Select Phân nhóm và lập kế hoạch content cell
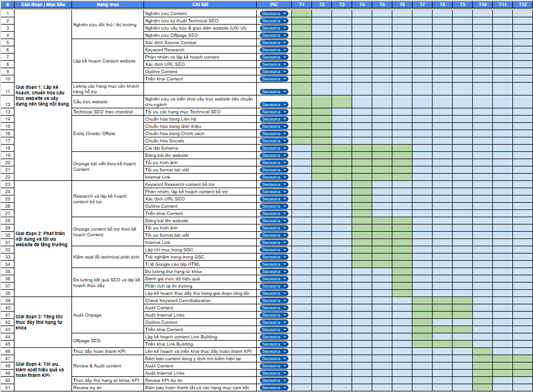Screen dimensions: 533x392 (200, 57)
